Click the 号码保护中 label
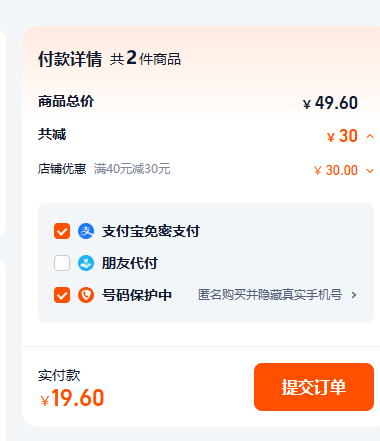Image resolution: width=380 pixels, height=441 pixels. pyautogui.click(x=137, y=295)
